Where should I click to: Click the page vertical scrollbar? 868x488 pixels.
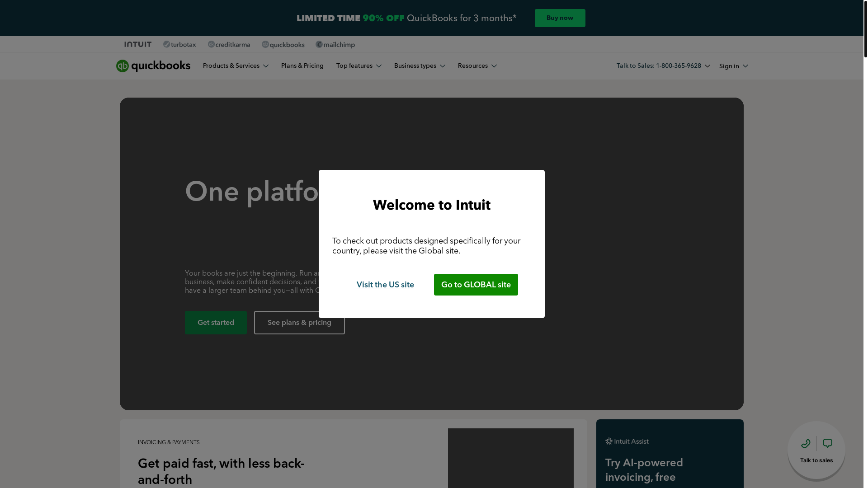click(x=865, y=28)
